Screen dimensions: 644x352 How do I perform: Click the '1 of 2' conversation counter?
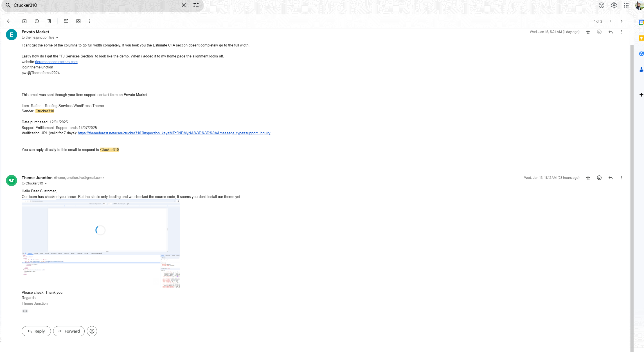tap(598, 21)
